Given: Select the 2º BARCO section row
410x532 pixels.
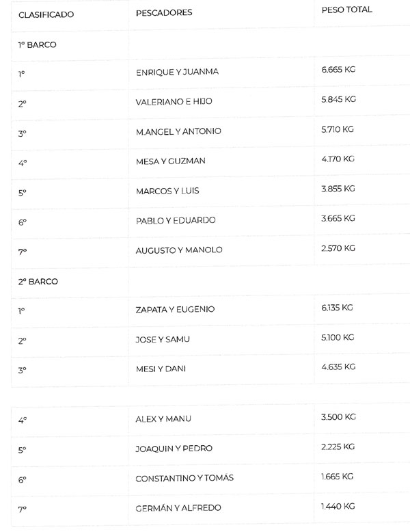Looking at the screenshot, I should click(38, 281).
